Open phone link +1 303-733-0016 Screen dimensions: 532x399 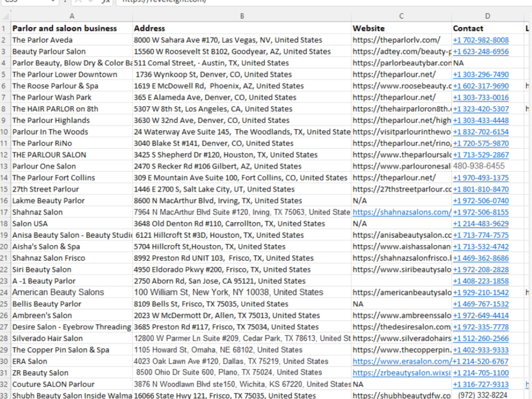click(481, 97)
